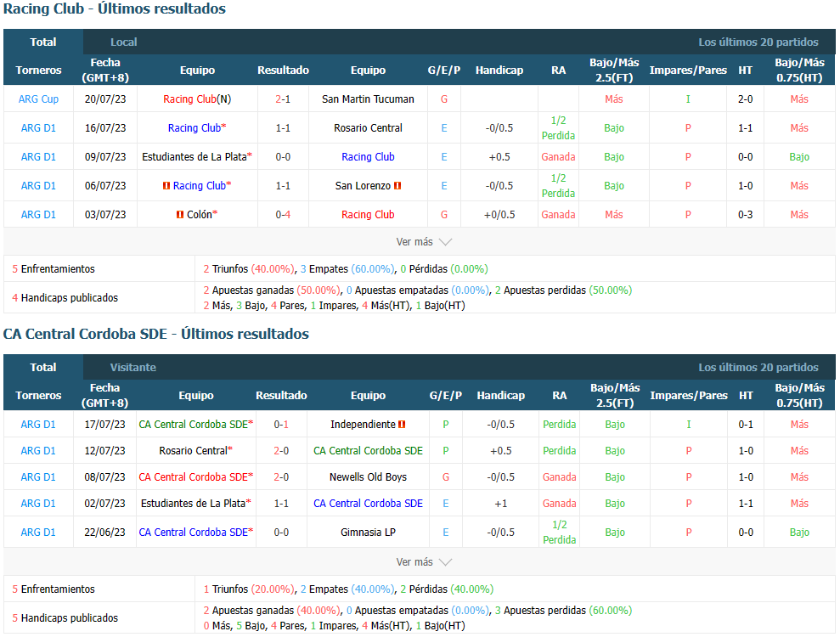The height and width of the screenshot is (637, 840).
Task: Open ARG D1 link for 09/07/23 match
Action: point(38,157)
